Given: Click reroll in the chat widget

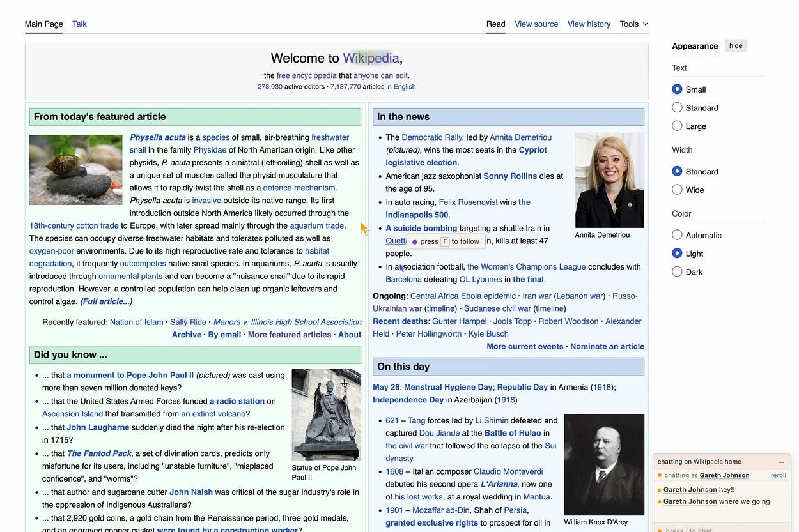Looking at the screenshot, I should [x=778, y=475].
